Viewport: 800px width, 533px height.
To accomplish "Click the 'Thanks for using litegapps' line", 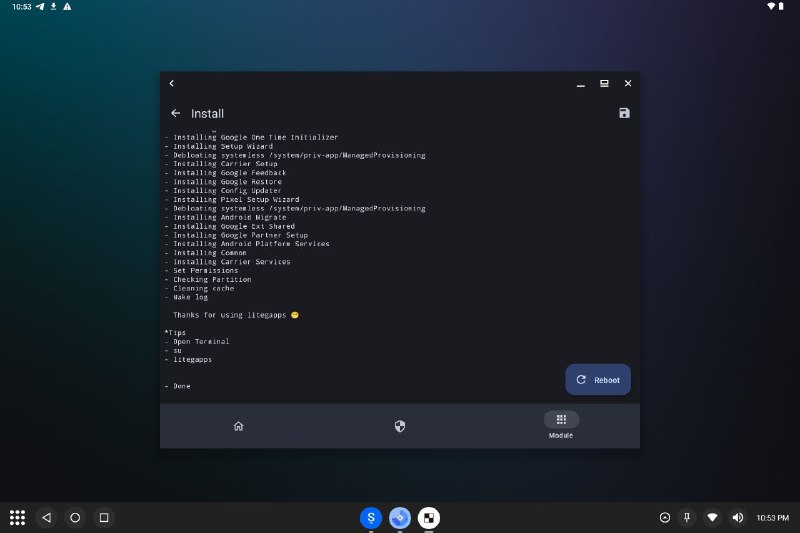I will pos(236,315).
